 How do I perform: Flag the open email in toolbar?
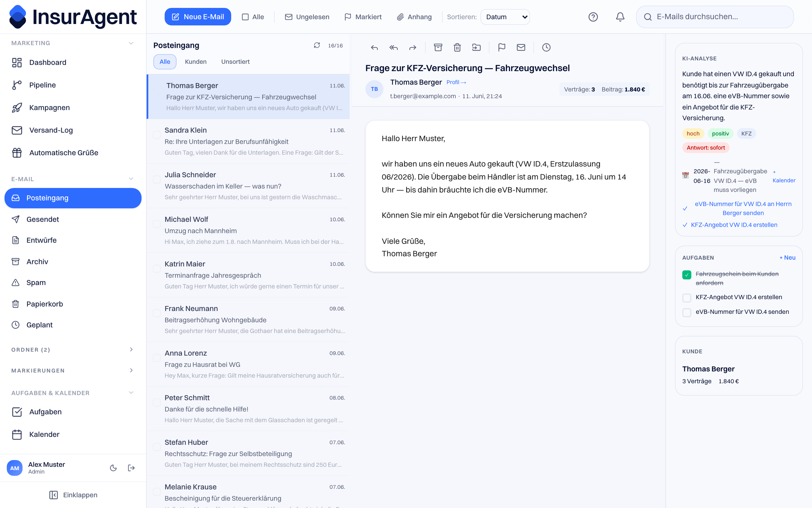tap(502, 47)
